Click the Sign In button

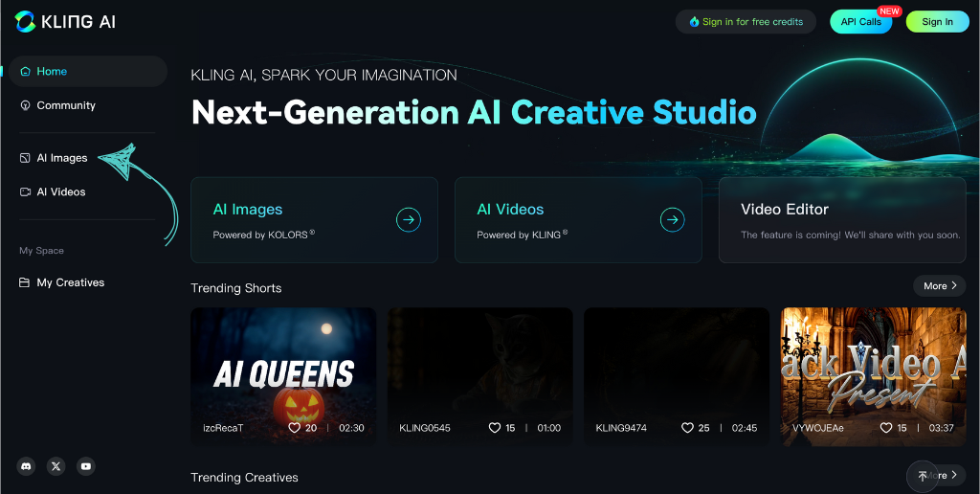(x=938, y=22)
